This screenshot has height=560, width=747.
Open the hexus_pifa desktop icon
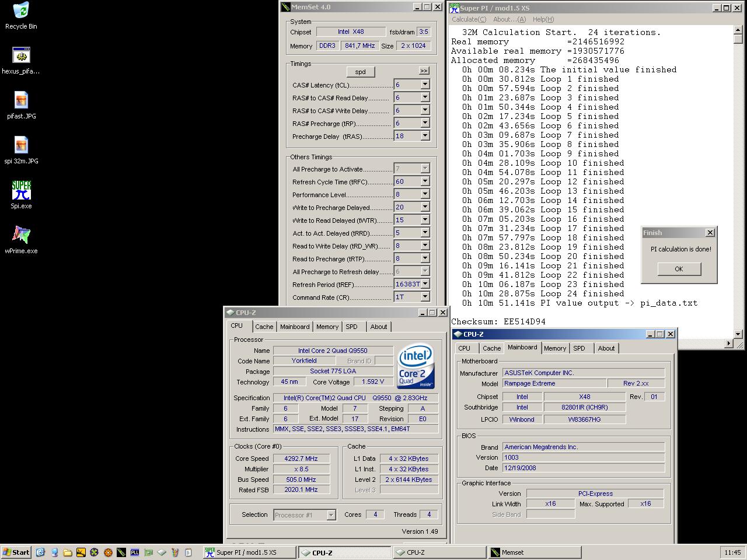pyautogui.click(x=21, y=61)
